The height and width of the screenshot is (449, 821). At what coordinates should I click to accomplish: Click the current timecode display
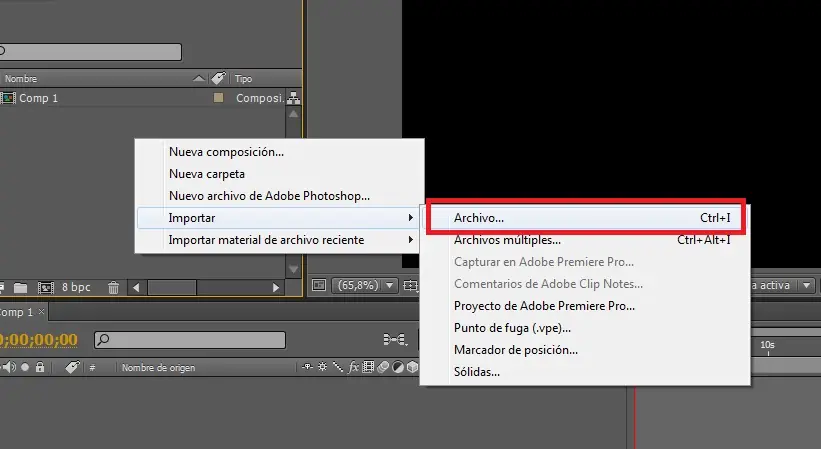pos(39,340)
